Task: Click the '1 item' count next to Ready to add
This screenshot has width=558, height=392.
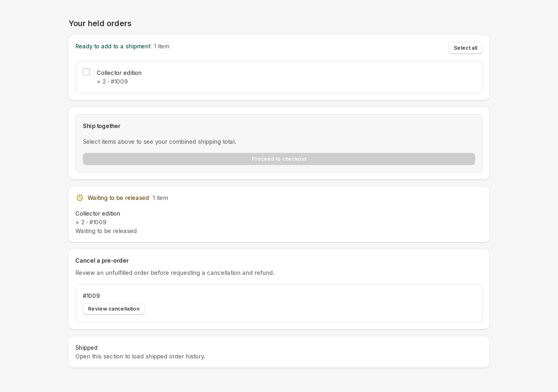Action: tap(162, 46)
